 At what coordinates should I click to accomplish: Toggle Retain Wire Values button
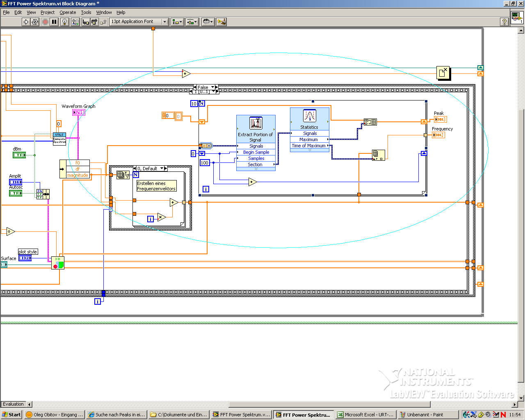75,22
